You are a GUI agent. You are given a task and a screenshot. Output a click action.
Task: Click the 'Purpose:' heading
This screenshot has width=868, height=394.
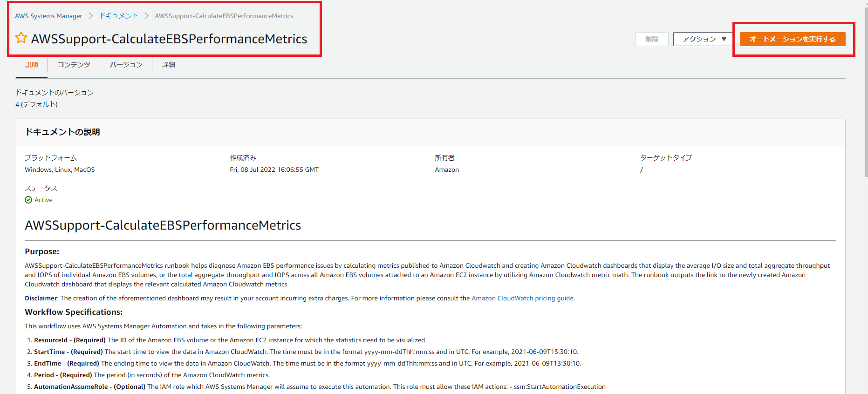[42, 251]
